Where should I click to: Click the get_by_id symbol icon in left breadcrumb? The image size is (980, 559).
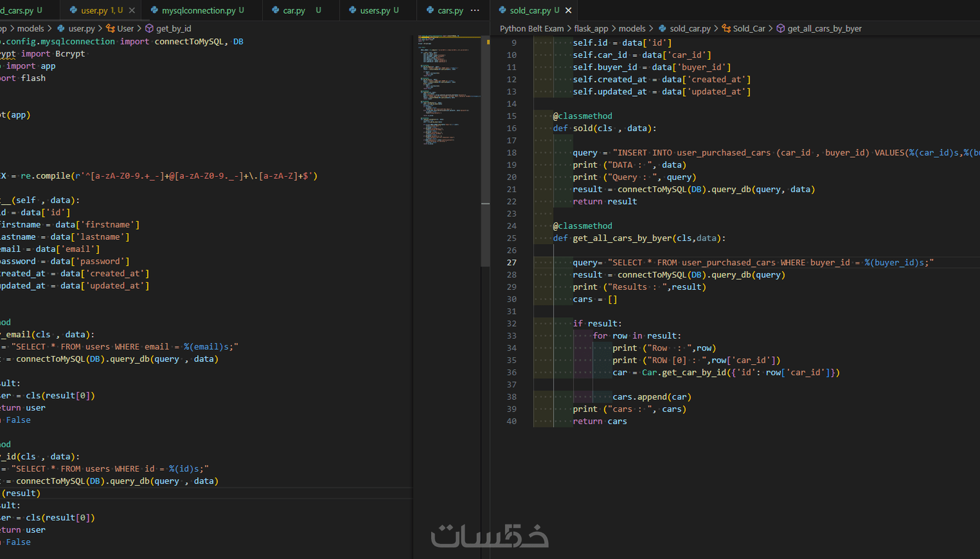149,28
